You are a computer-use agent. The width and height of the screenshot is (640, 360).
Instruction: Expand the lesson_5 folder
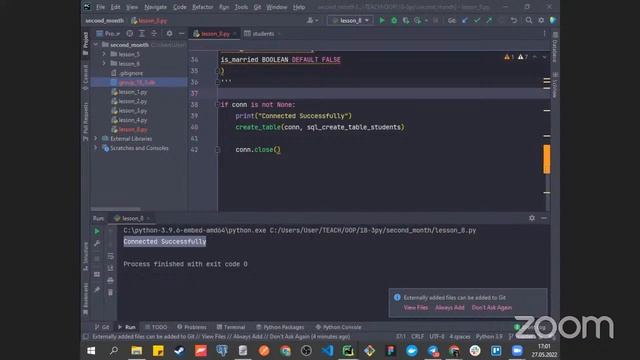(x=104, y=54)
